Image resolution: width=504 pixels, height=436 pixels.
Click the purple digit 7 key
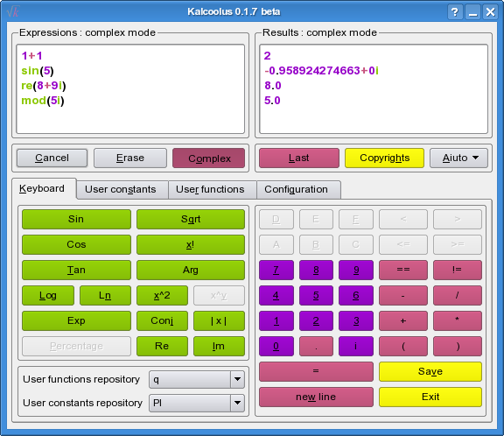(x=276, y=270)
